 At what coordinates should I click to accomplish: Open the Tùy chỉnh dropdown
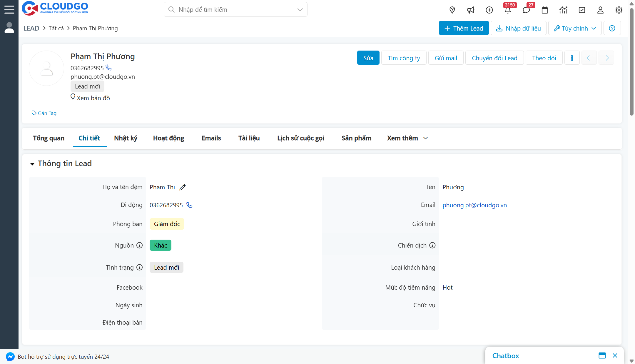[x=575, y=28]
